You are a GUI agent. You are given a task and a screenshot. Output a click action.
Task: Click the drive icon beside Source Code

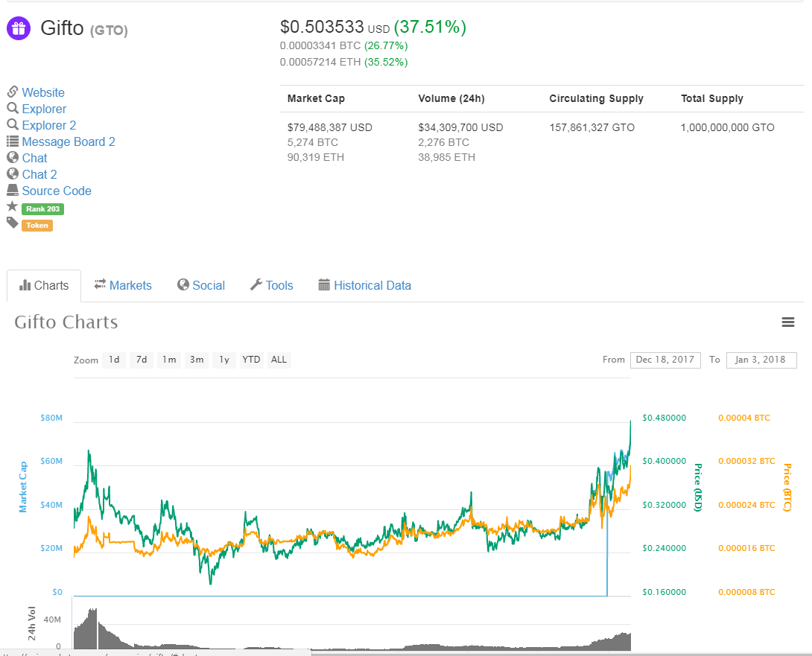point(13,191)
